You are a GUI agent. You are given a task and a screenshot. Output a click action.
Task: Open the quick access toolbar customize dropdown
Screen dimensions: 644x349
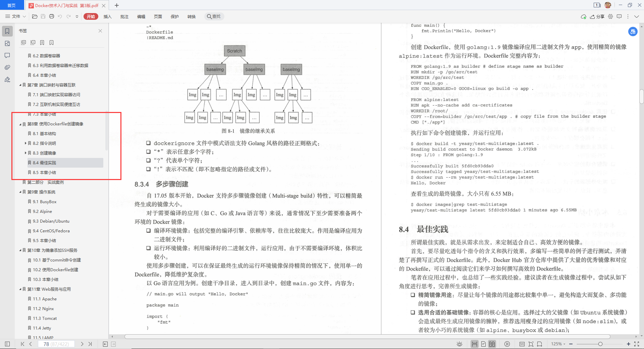[77, 16]
